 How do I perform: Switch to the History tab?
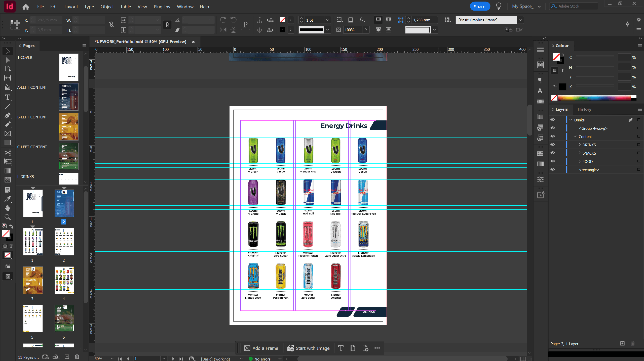click(584, 109)
